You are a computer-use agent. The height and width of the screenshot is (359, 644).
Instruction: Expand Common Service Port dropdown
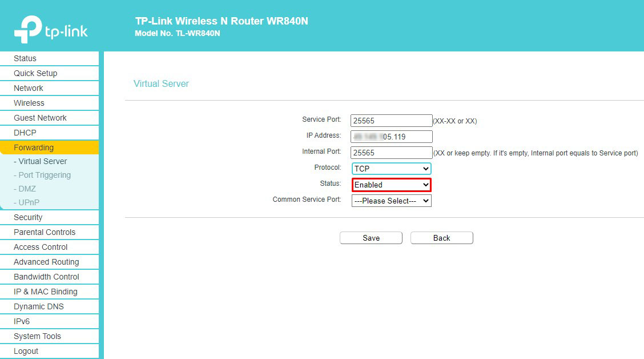click(392, 201)
